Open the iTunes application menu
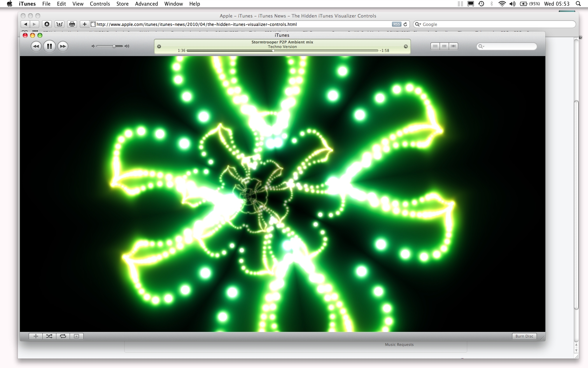 click(x=27, y=4)
